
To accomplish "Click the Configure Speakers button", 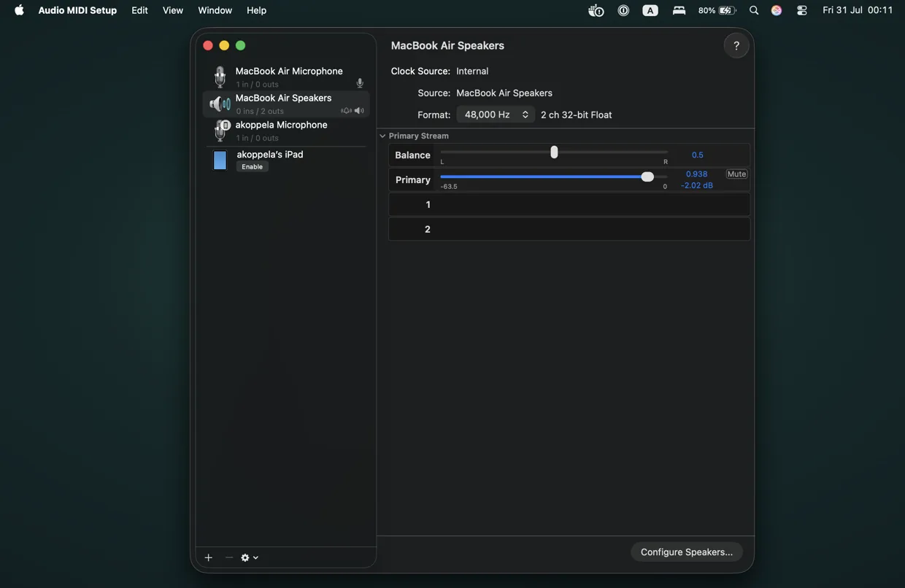I will click(x=687, y=552).
